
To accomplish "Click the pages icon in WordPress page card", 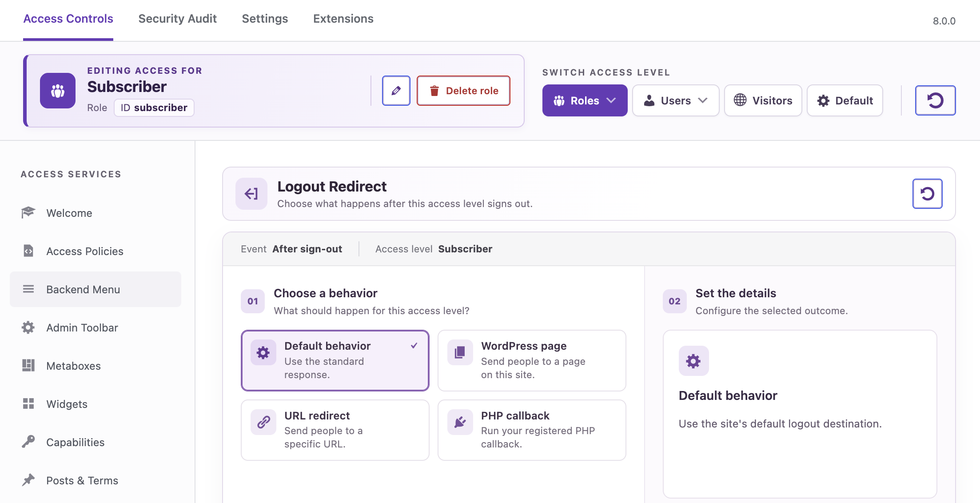I will point(460,353).
